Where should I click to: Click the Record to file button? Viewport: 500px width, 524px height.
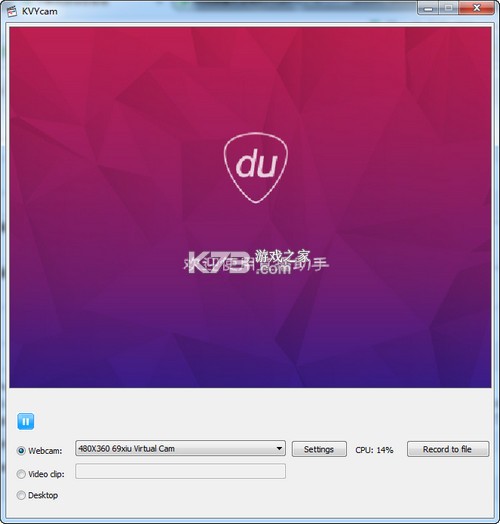pos(448,449)
